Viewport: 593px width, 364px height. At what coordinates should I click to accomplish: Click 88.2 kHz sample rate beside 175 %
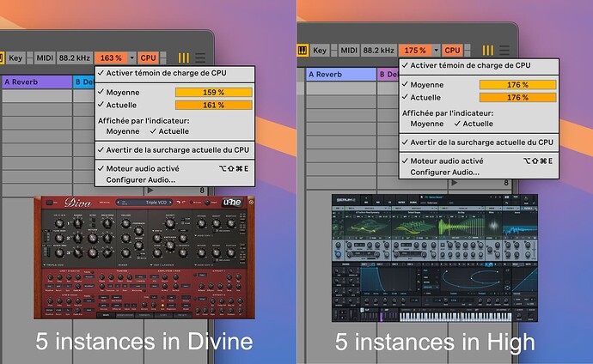pos(378,50)
